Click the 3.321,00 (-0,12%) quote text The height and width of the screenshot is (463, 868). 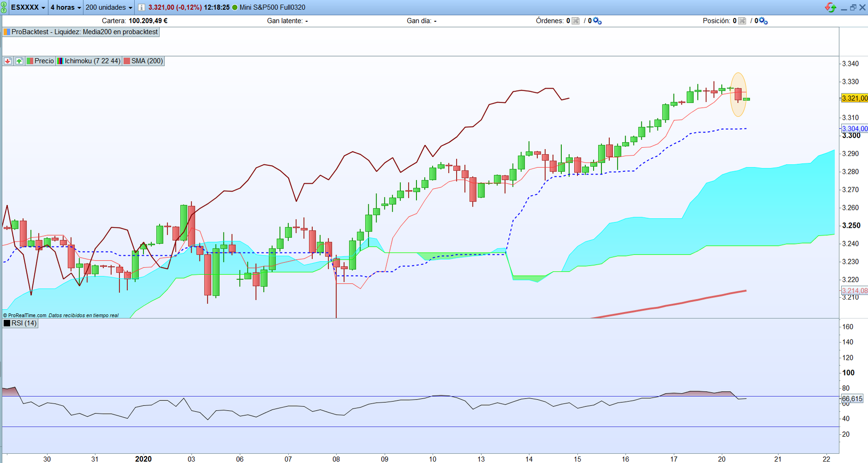pyautogui.click(x=175, y=7)
